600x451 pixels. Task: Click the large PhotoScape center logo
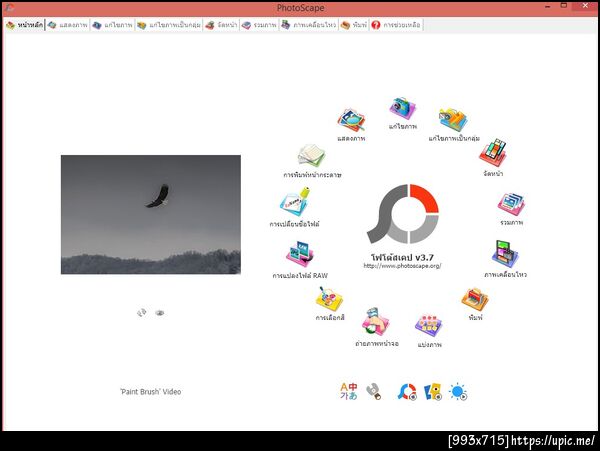tap(403, 214)
